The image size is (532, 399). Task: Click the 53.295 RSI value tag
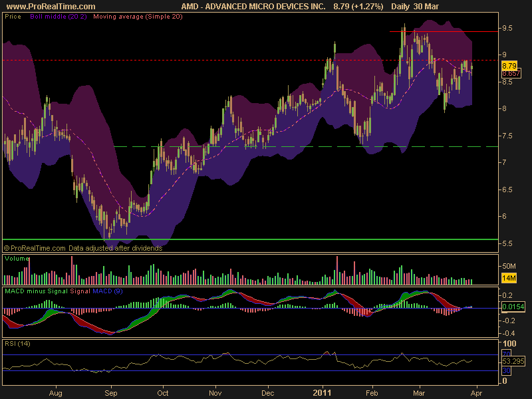513,361
